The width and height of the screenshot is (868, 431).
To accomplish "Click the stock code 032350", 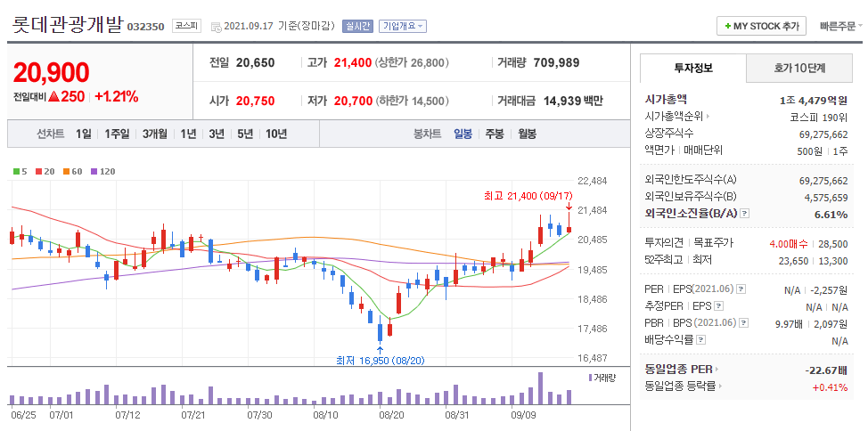I will tap(146, 27).
